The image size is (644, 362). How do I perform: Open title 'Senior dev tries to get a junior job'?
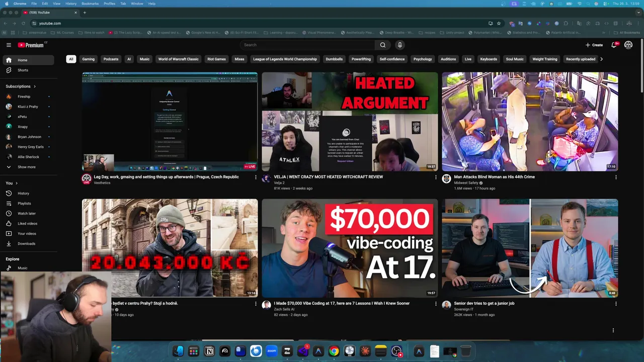[484, 303]
